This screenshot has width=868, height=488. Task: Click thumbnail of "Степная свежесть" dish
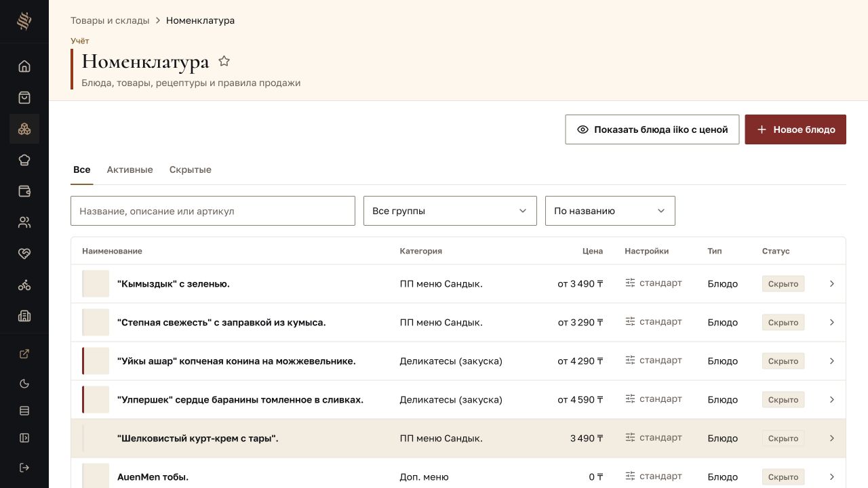(x=96, y=323)
